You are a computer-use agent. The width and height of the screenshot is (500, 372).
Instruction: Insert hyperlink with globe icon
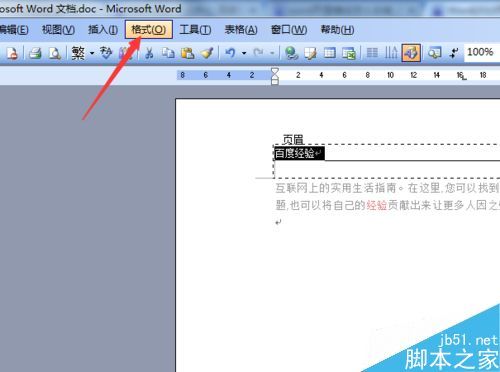(x=291, y=53)
